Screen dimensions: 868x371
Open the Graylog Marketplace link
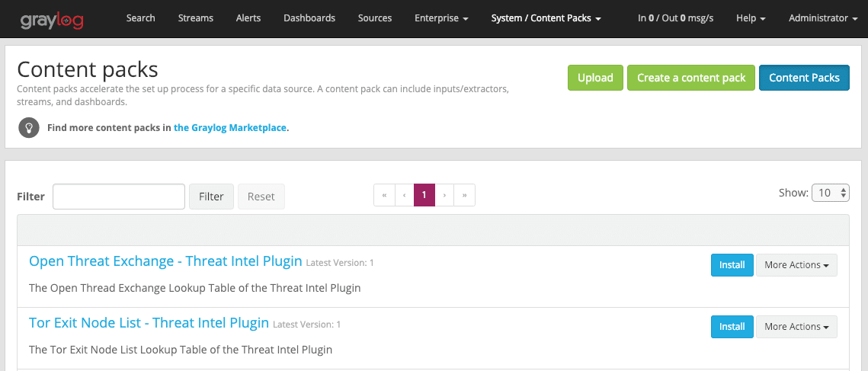click(230, 128)
